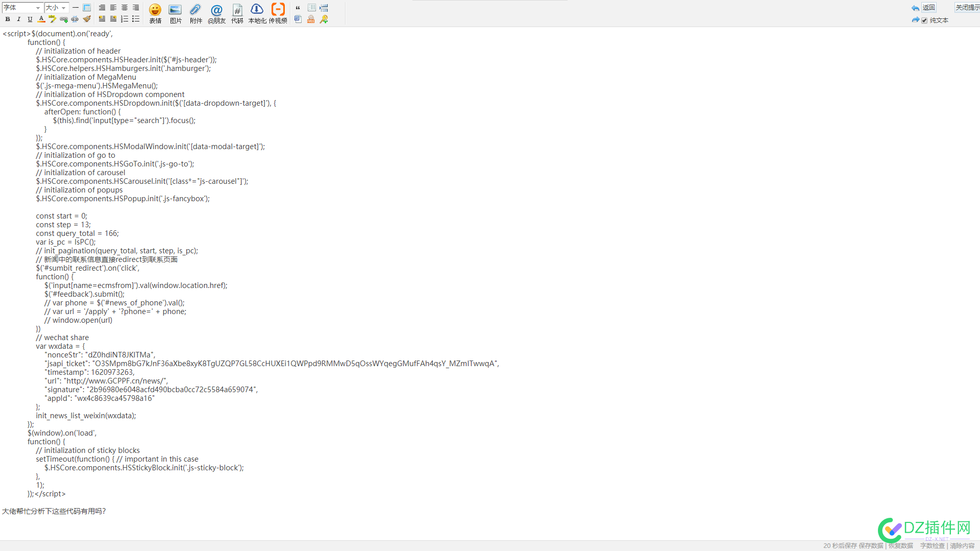980x551 pixels.
Task: Click the line '// initialization of sticky blocks'
Action: click(88, 450)
